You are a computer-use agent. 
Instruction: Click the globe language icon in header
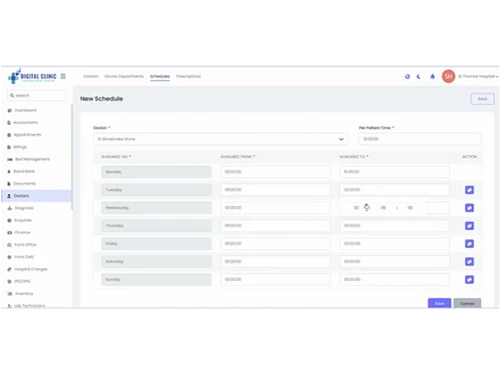tap(407, 76)
